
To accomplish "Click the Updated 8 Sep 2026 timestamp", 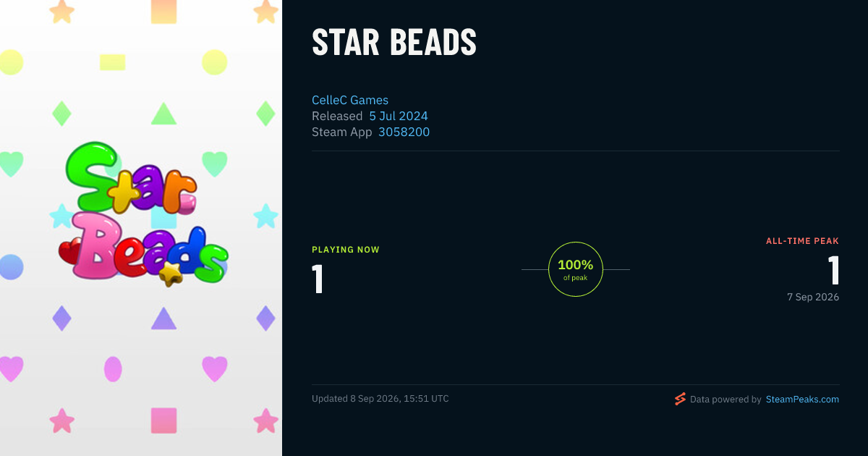I will 380,399.
